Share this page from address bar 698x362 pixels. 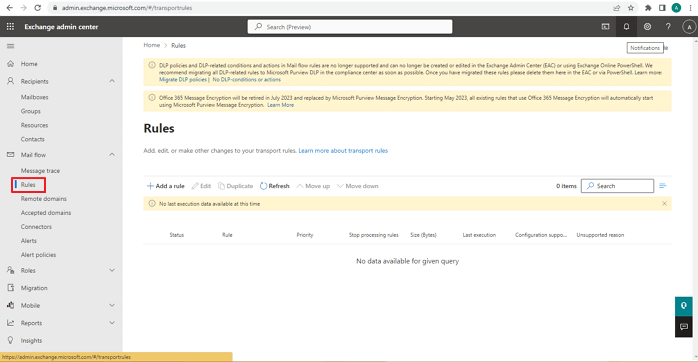(x=617, y=8)
